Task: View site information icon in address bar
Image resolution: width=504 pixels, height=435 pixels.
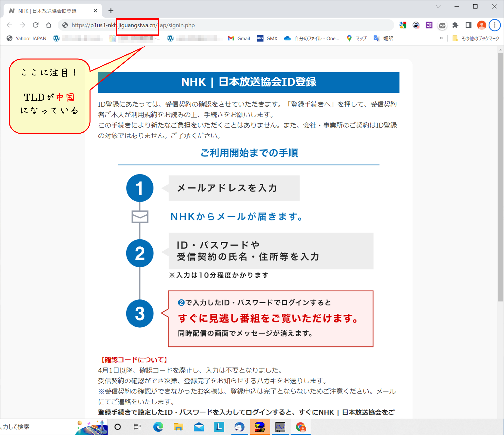Action: pos(65,25)
